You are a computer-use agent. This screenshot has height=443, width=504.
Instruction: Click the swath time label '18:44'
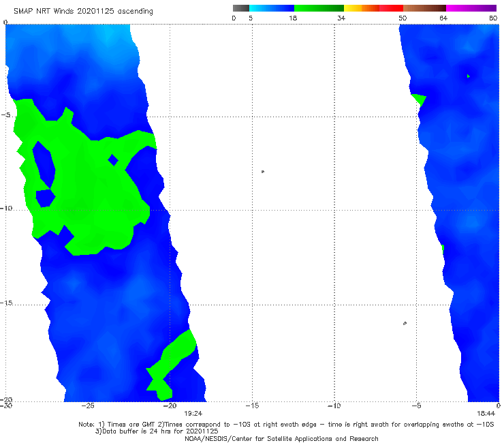point(486,414)
